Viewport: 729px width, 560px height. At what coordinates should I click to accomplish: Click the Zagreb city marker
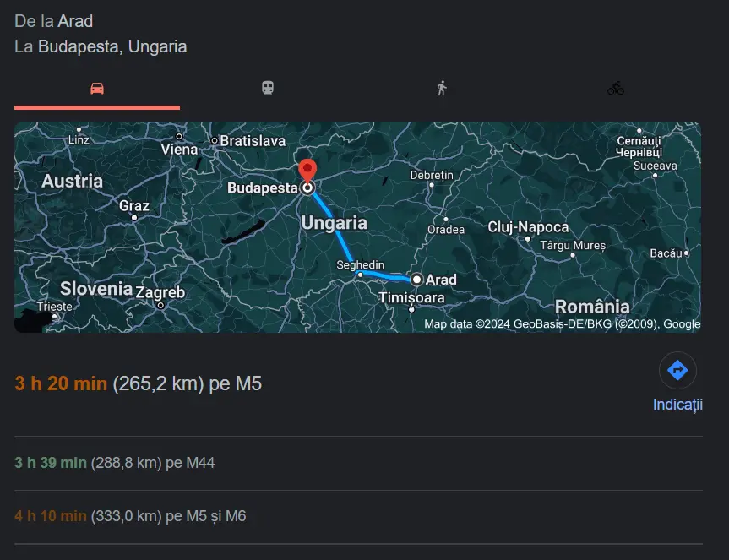tap(160, 305)
